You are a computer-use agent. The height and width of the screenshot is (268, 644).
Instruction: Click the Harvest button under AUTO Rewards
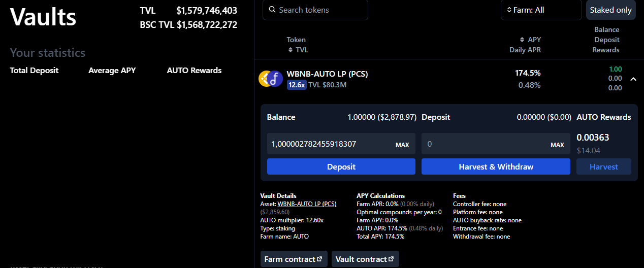(603, 166)
